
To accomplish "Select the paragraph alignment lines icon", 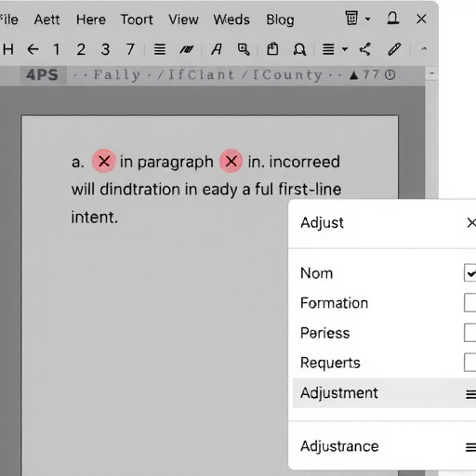I will (x=160, y=49).
